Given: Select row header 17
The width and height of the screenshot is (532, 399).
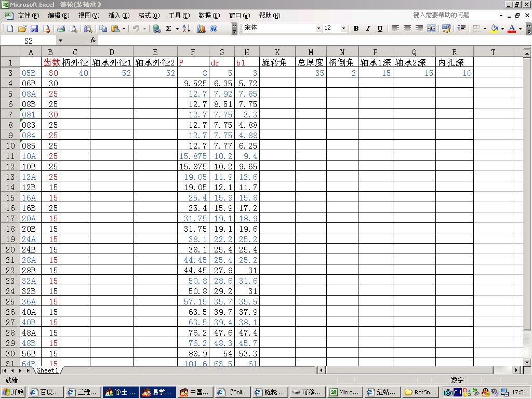Looking at the screenshot, I should click(10, 219).
